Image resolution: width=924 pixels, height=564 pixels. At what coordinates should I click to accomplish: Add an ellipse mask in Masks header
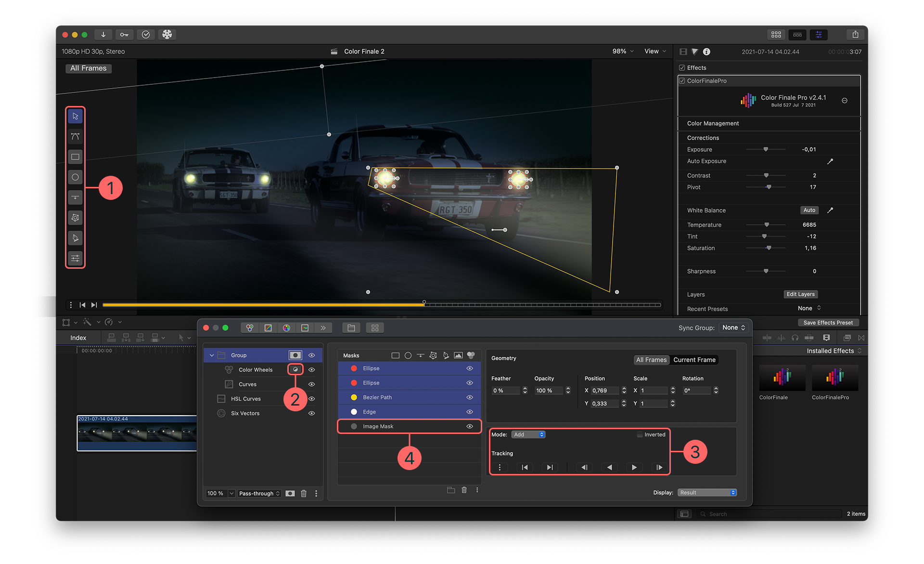tap(408, 355)
